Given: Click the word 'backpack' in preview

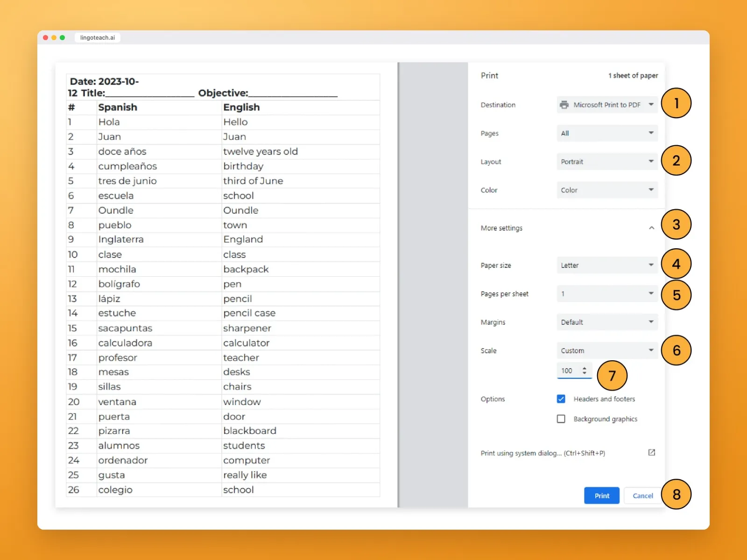Looking at the screenshot, I should coord(246,269).
